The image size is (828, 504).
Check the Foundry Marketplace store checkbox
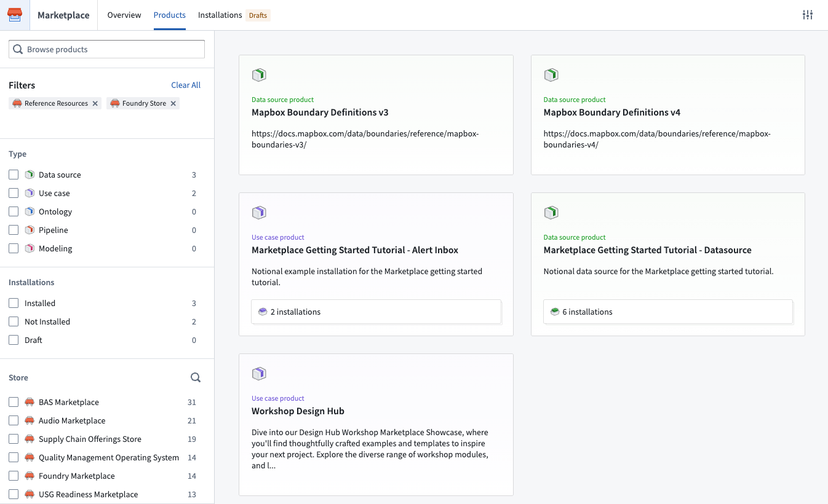pyautogui.click(x=14, y=476)
